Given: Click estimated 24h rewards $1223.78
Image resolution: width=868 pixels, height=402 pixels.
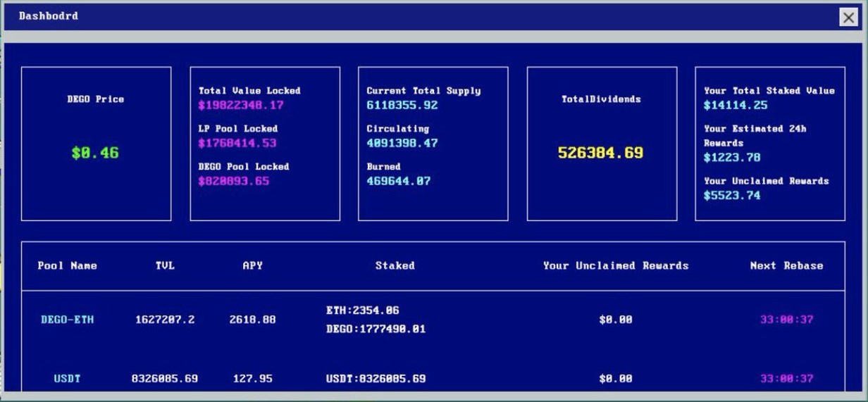Looking at the screenshot, I should pyautogui.click(x=732, y=158).
